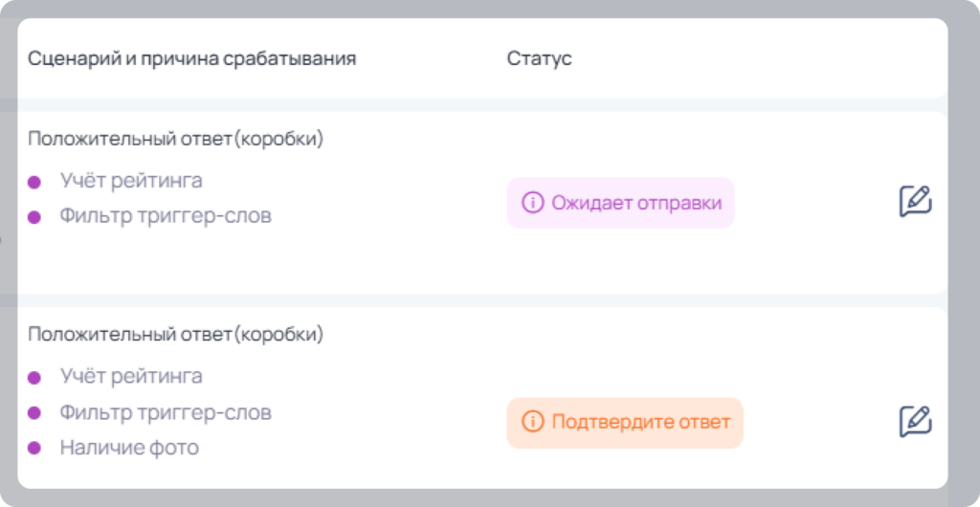980x507 pixels.
Task: Click the info icon inside Ожидает отправки badge
Action: [532, 202]
